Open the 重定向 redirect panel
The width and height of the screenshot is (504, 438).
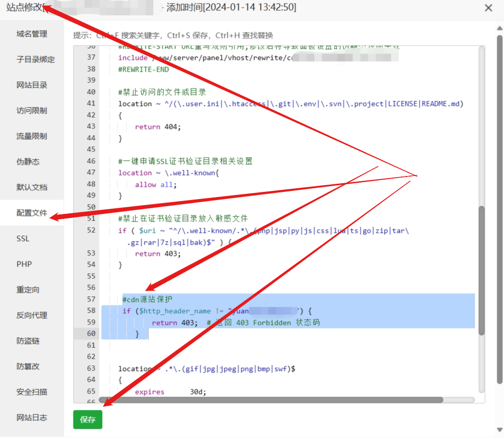(32, 290)
